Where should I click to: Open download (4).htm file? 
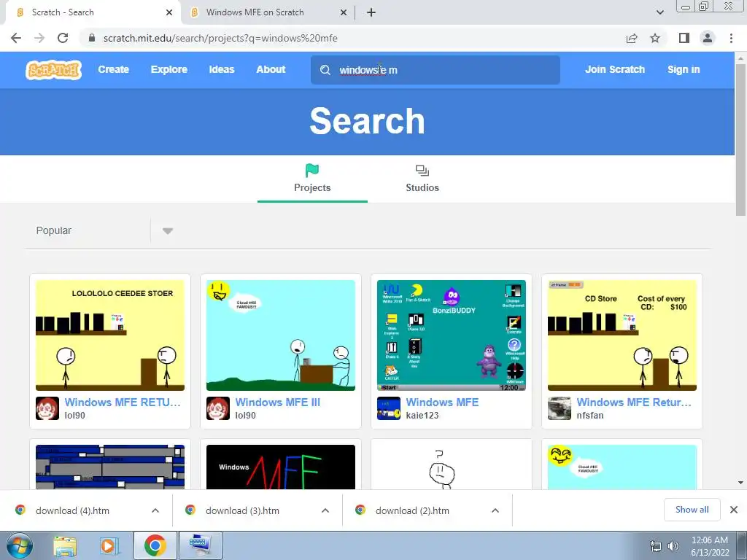tap(72, 510)
